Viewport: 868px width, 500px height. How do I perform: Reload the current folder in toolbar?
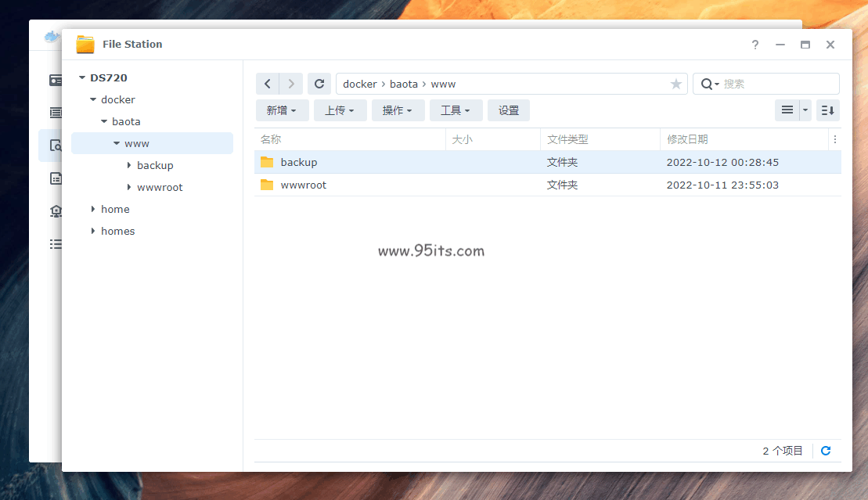click(x=319, y=85)
